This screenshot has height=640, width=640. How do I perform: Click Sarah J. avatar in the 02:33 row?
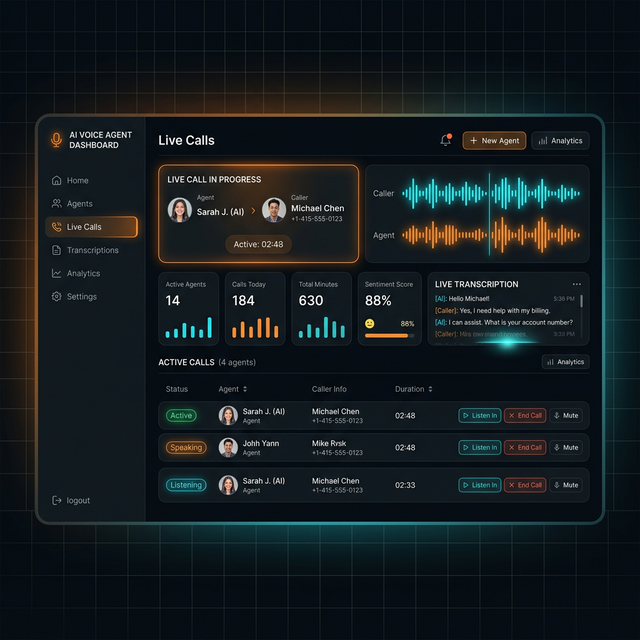(x=228, y=485)
